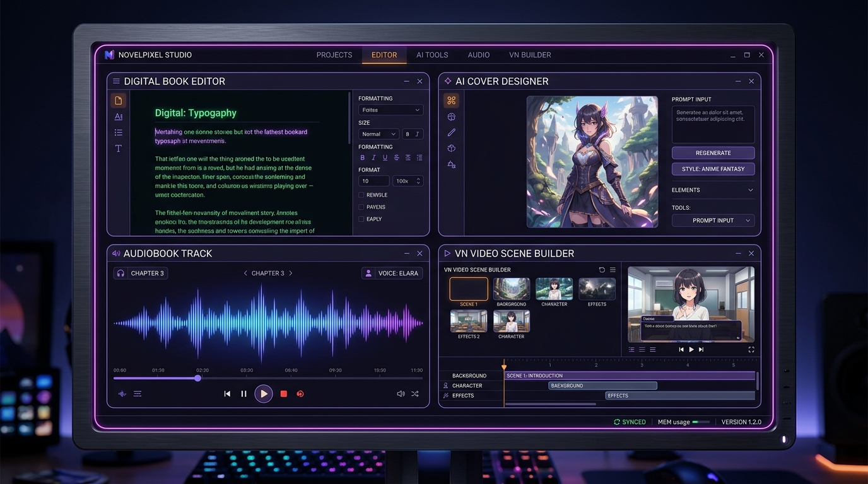
Task: Toggle shuffle in the audiobook track
Action: [x=415, y=394]
